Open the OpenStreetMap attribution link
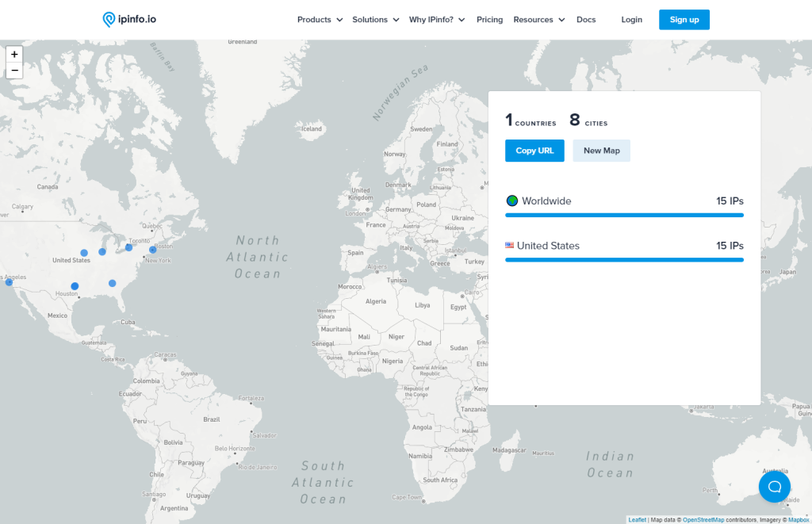 (703, 520)
